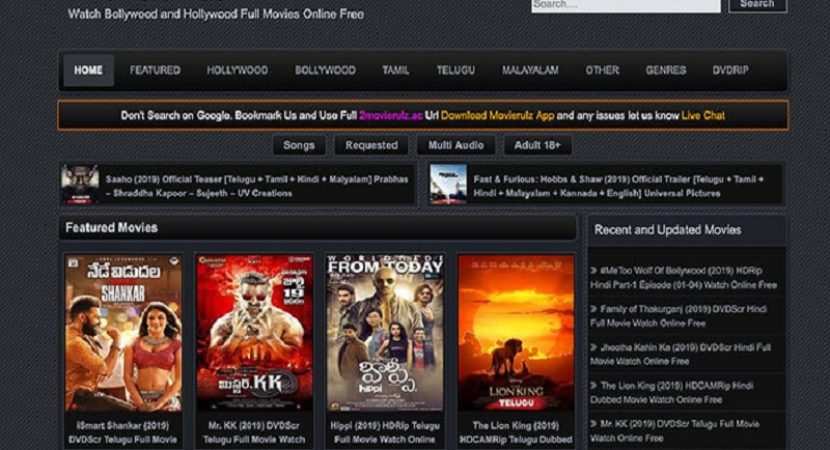The width and height of the screenshot is (830, 450).
Task: Open the 2movierulz.ac link in banner
Action: [x=391, y=115]
